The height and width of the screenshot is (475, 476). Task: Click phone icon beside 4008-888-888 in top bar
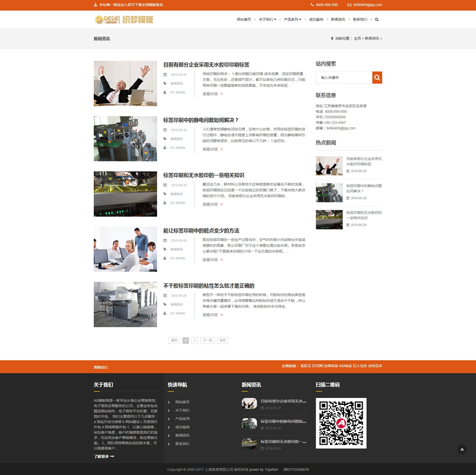coord(312,4)
